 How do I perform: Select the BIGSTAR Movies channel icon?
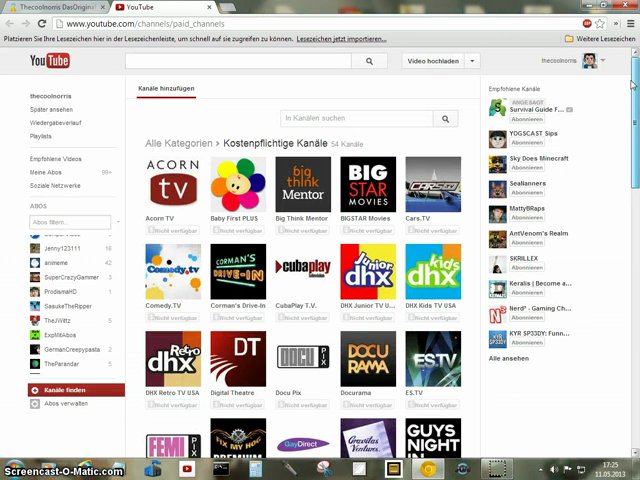coord(368,184)
